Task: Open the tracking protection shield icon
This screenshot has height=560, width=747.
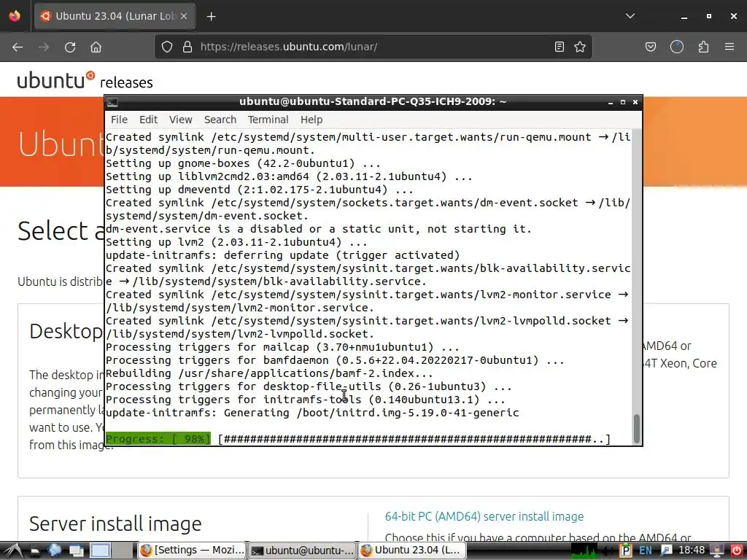Action: 167,47
